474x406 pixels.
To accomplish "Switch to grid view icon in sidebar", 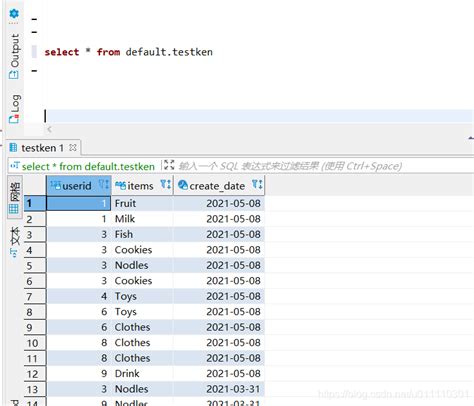I will point(14,198).
